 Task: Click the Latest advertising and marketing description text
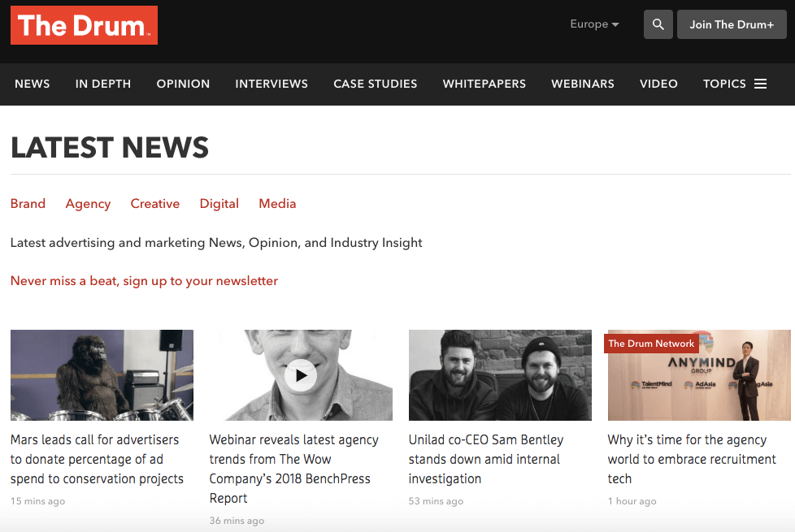tap(216, 243)
